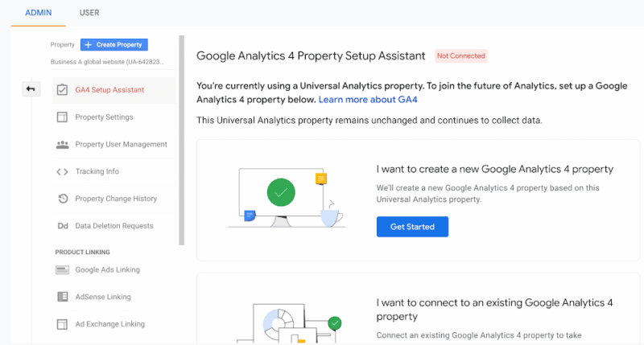Click the Not Connected status badge
This screenshot has height=345, width=644.
(x=460, y=56)
